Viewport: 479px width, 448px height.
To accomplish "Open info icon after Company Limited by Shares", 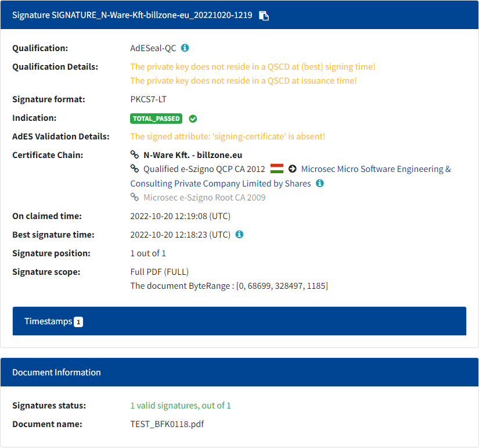I will pyautogui.click(x=320, y=183).
